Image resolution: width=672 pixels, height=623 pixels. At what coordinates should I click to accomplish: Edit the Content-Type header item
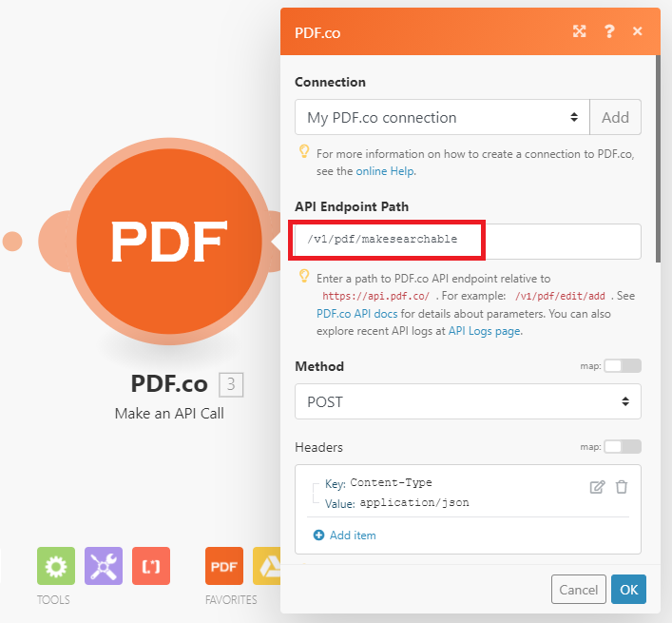pos(597,487)
